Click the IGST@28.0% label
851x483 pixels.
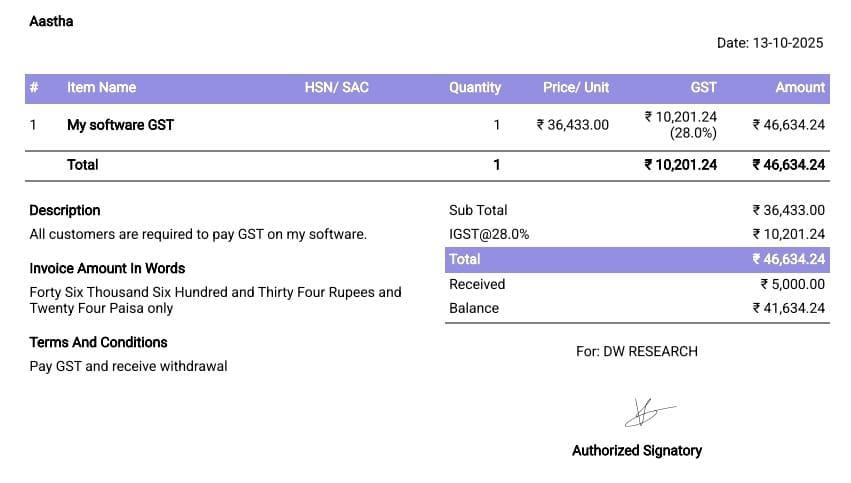(489, 234)
